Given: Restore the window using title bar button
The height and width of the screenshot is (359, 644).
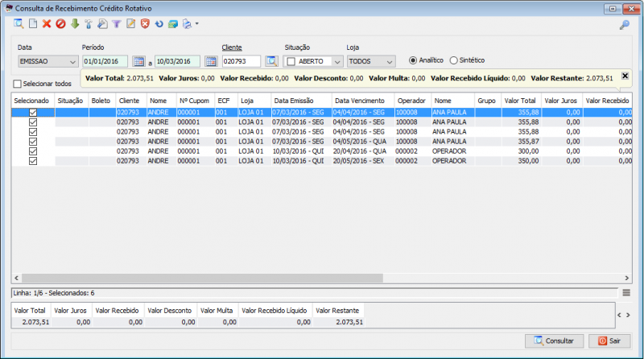Looking at the screenshot, I should click(613, 9).
